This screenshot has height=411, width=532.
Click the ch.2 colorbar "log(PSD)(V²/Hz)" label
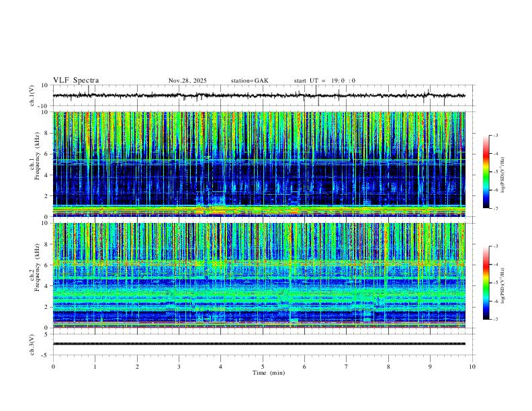point(504,285)
